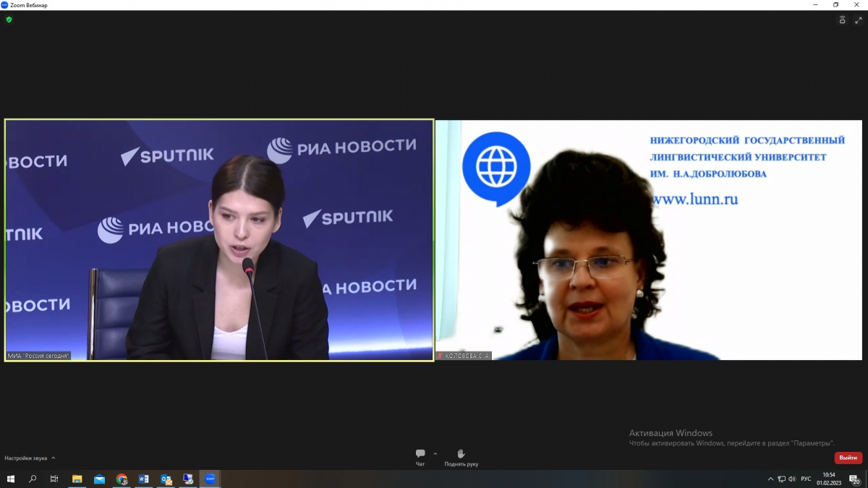Close the Zoom Вебинар window
Image resolution: width=868 pixels, height=488 pixels.
coord(856,5)
